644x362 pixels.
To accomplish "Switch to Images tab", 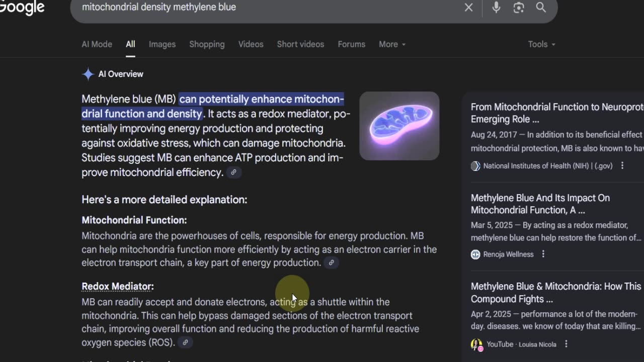I will pos(162,44).
